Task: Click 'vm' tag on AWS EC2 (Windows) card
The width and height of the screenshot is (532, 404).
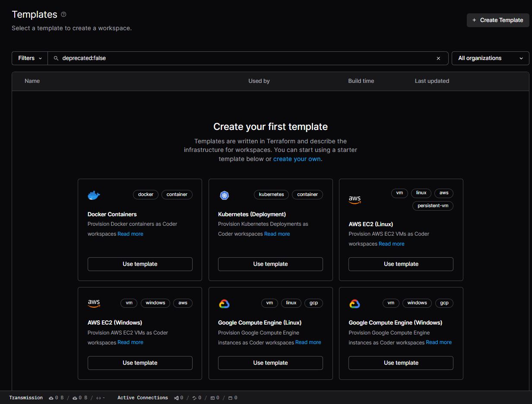Action: point(129,303)
